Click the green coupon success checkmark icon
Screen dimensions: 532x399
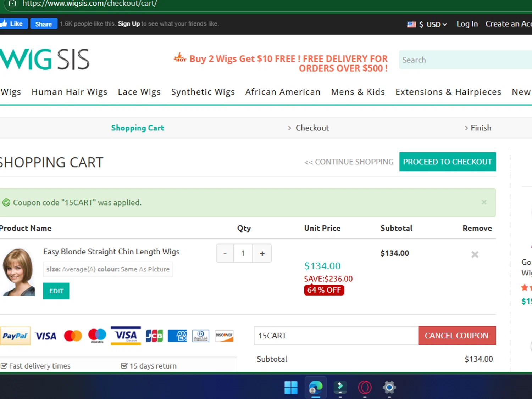click(6, 203)
